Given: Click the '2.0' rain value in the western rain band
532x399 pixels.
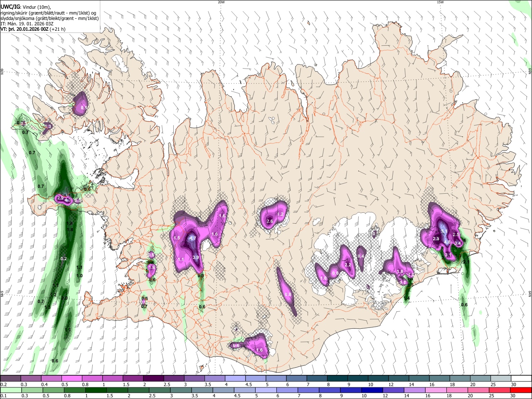Looking at the screenshot, I should pyautogui.click(x=64, y=298).
